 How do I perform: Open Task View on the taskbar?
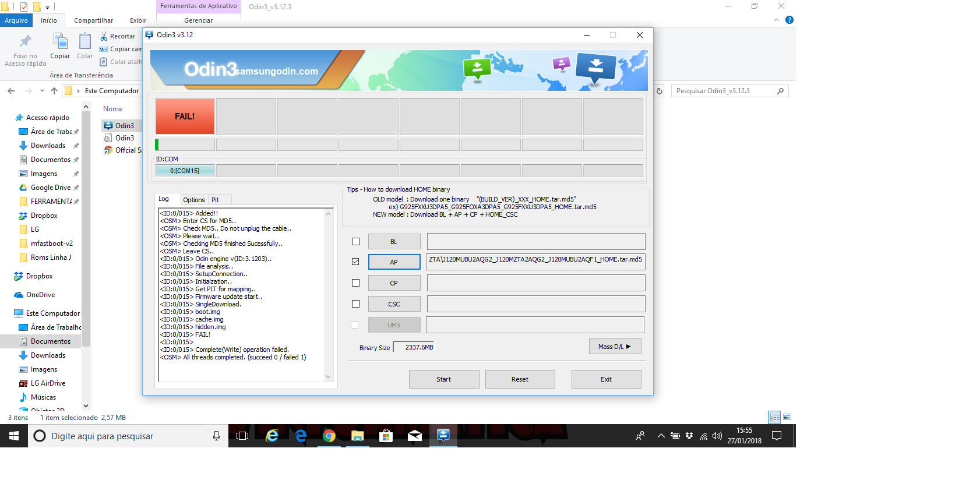242,436
